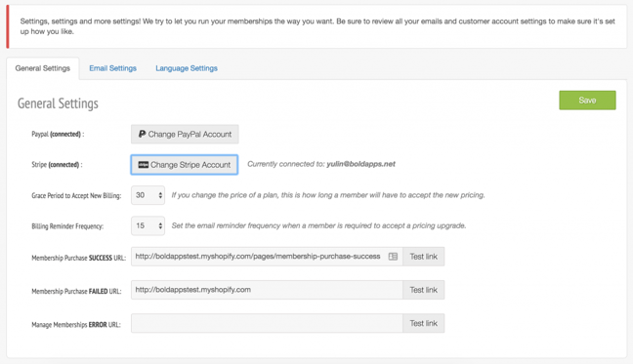Screen dimensions: 633x364
Task: Click the Stripe (connected) label
Action: 57,165
